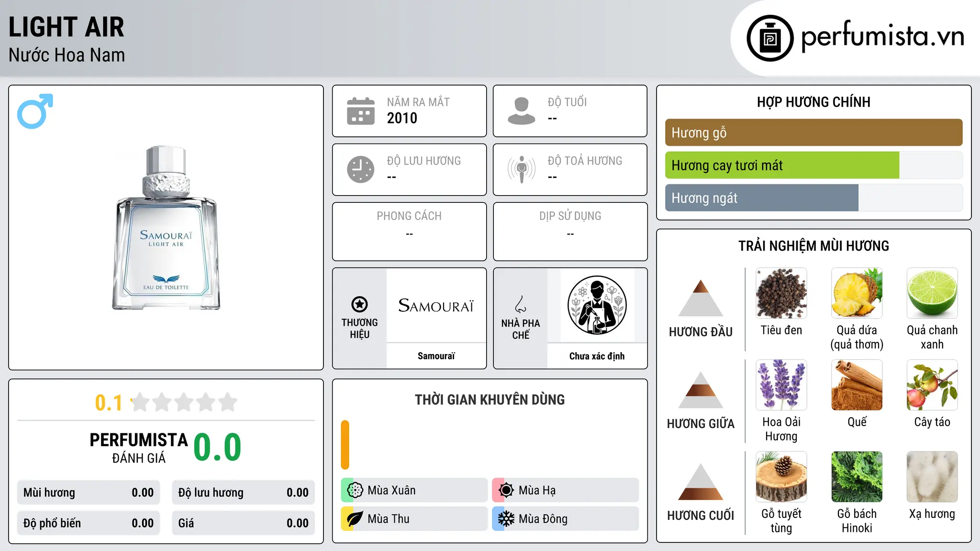Click the orange recommended-time vertical bar
Viewport: 980px width, 551px height.
[345, 445]
